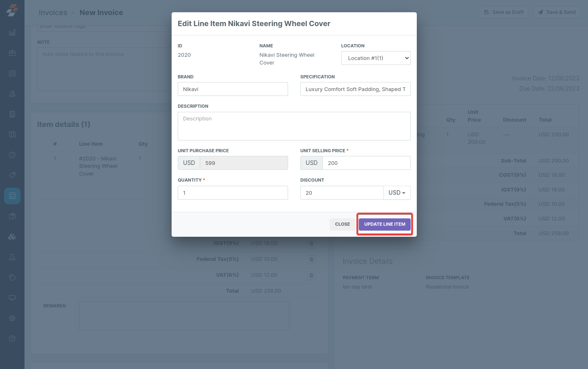Click the bar chart dashboard sidebar icon
588x369 pixels.
12,33
